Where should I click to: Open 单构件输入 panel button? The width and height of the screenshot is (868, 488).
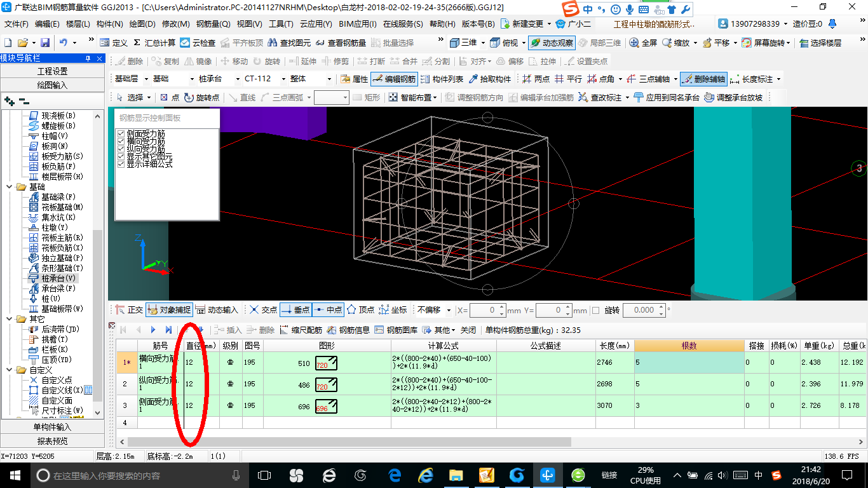click(x=52, y=427)
